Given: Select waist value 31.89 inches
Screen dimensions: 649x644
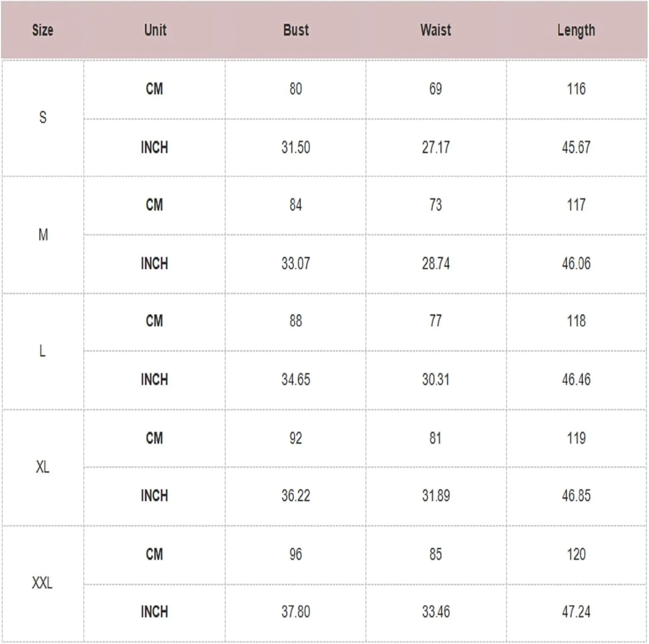Looking at the screenshot, I should click(436, 495).
